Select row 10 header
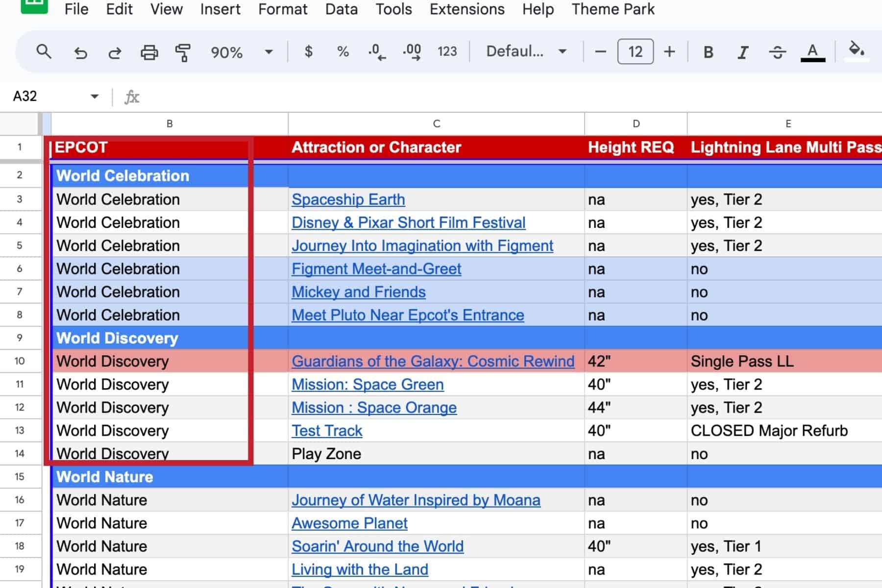 [x=20, y=361]
